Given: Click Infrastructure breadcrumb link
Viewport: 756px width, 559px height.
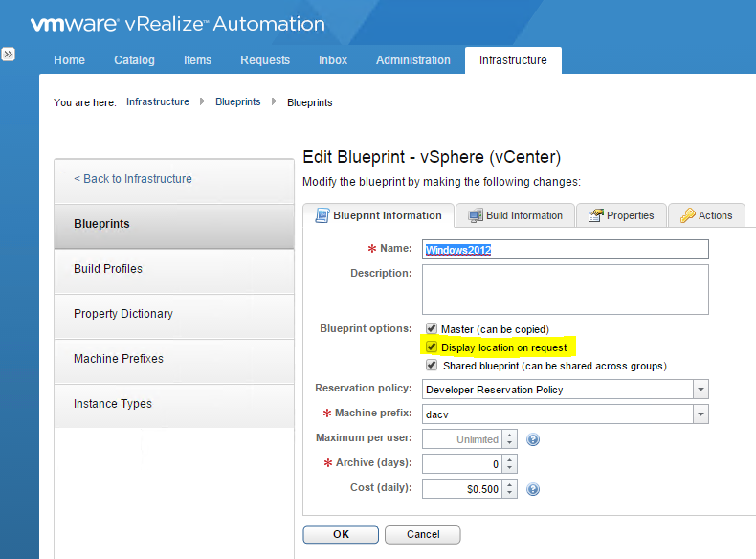Looking at the screenshot, I should 158,101.
